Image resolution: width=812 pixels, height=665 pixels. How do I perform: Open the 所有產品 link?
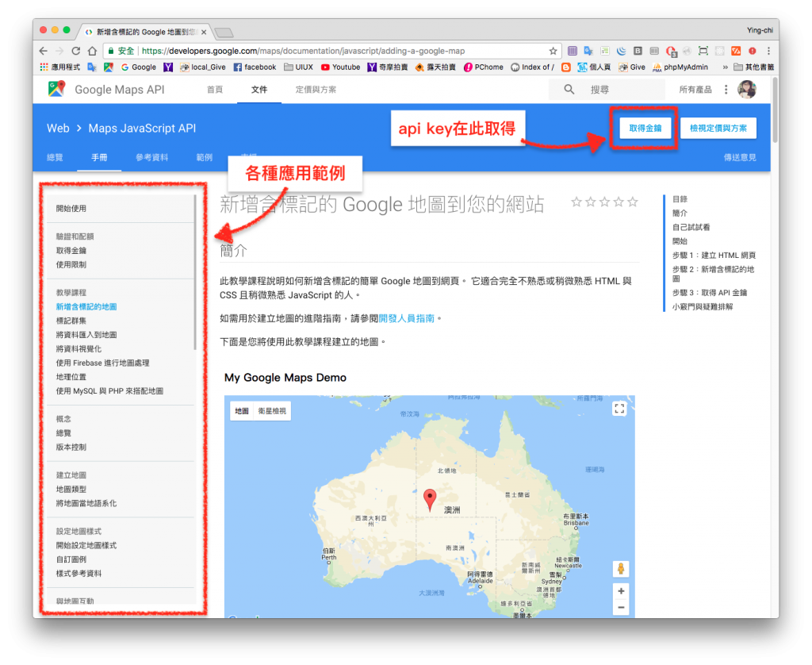point(695,89)
